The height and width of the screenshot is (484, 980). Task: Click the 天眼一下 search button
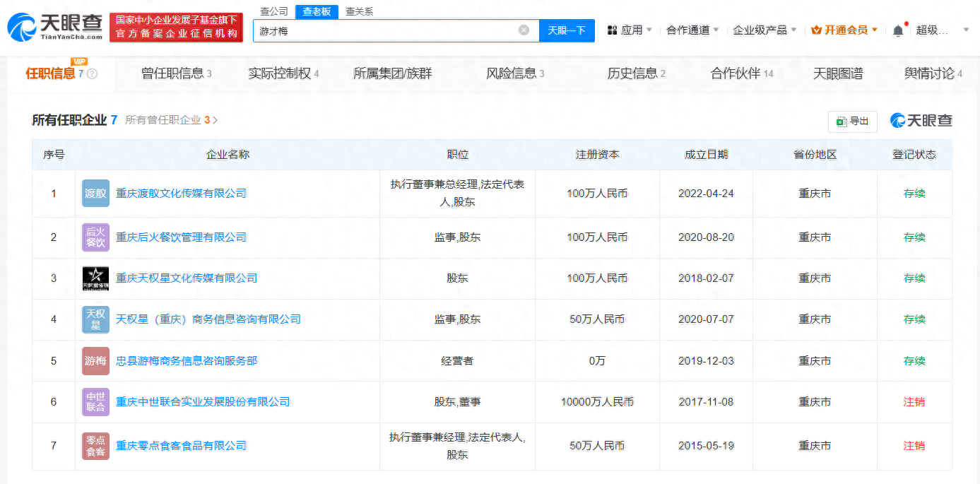[x=567, y=30]
